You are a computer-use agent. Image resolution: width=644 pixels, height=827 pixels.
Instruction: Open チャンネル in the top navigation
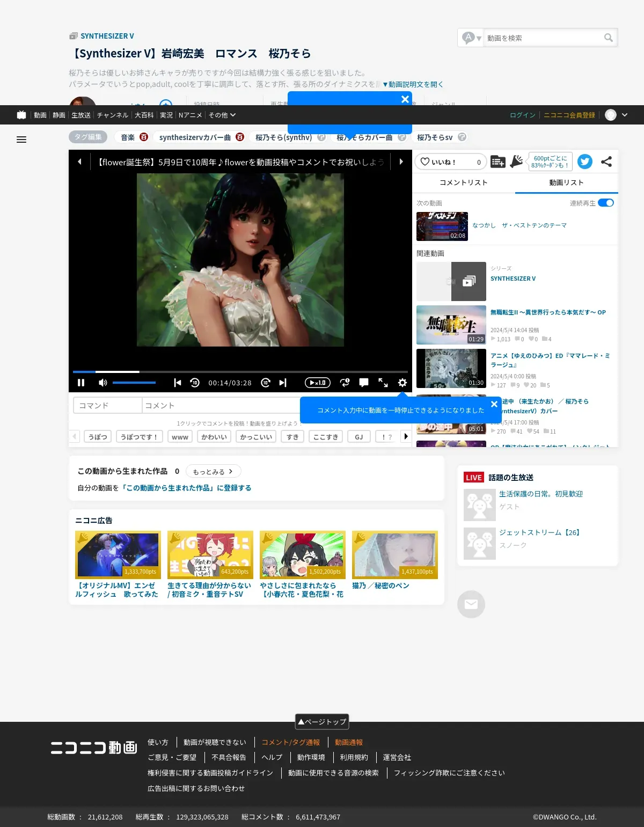point(113,115)
